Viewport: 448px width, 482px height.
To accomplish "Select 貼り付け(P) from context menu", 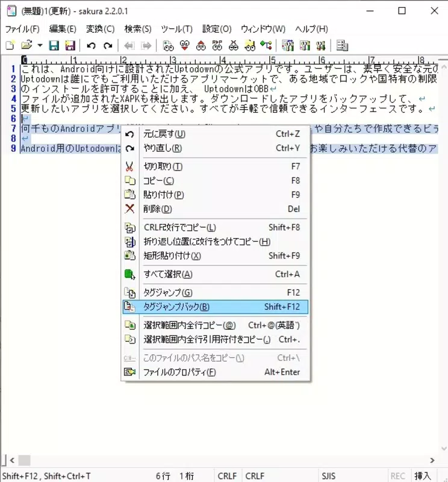I will coord(215,195).
